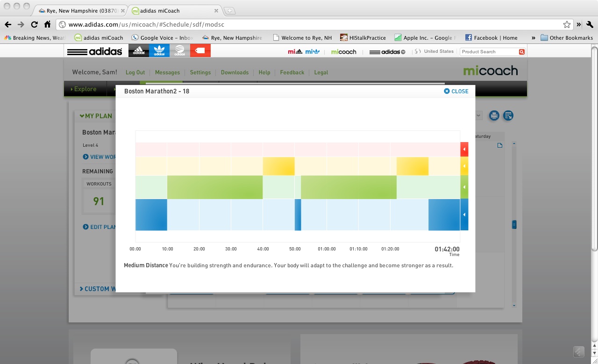Open the Downloads link
The height and width of the screenshot is (364, 598).
click(235, 72)
